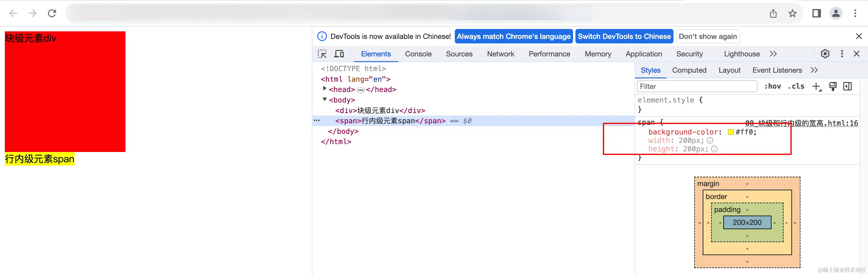
Task: Collapse the body element node
Action: (x=325, y=100)
